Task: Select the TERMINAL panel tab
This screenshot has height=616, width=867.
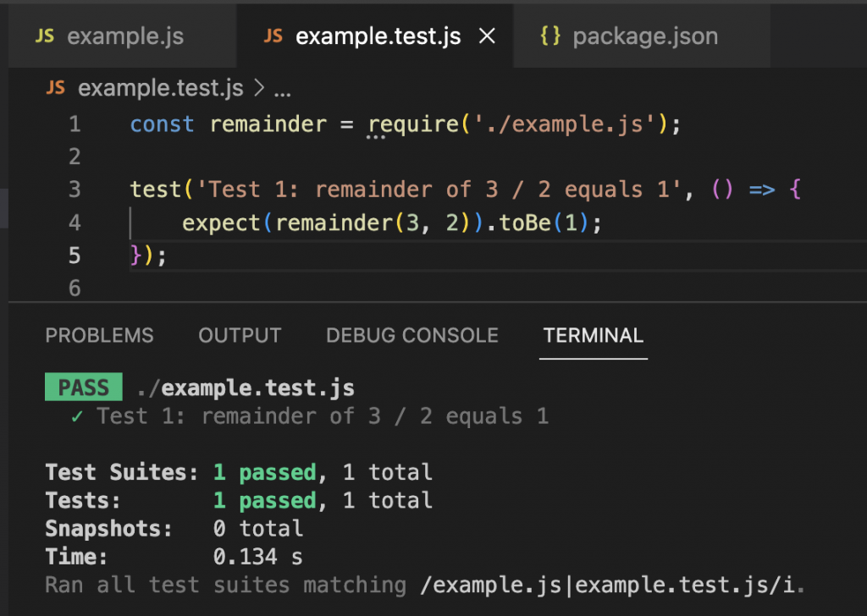Action: point(593,336)
